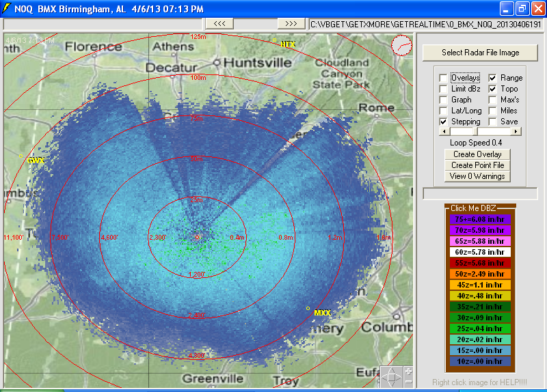Open View 0 Warnings
Viewport: 547px width, 392px height.
(x=479, y=176)
